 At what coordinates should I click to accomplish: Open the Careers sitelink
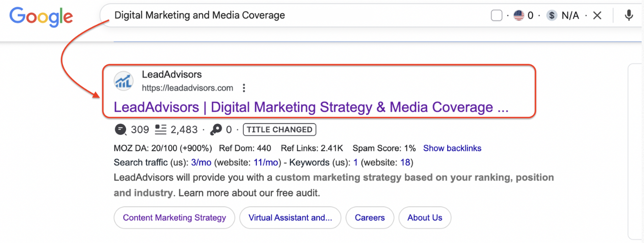[x=370, y=218]
